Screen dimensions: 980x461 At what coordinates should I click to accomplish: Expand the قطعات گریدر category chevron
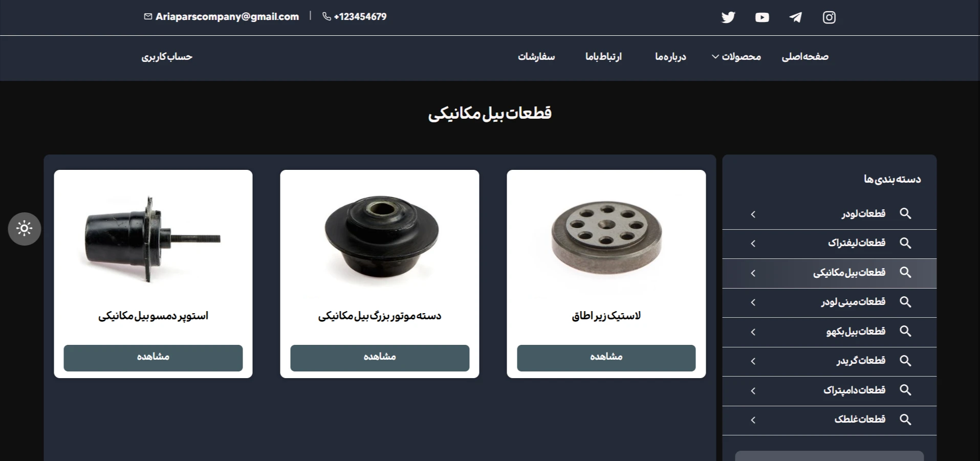click(753, 361)
